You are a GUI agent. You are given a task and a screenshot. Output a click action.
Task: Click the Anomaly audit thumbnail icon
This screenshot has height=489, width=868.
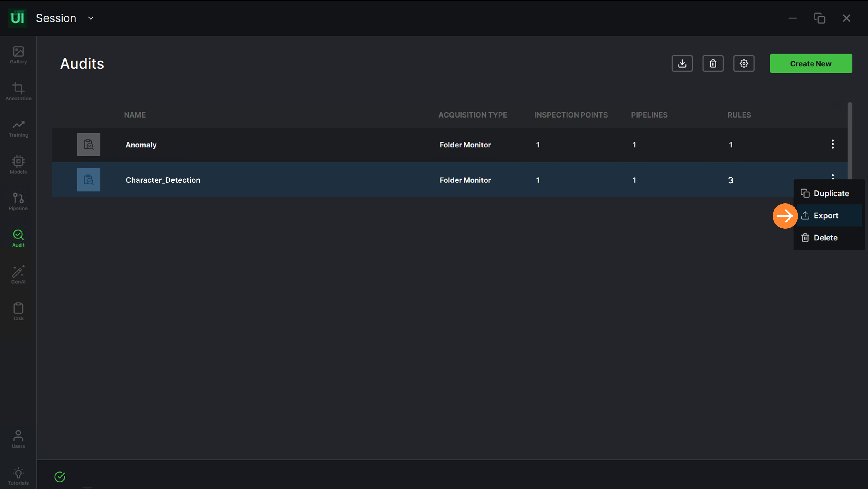(x=89, y=144)
